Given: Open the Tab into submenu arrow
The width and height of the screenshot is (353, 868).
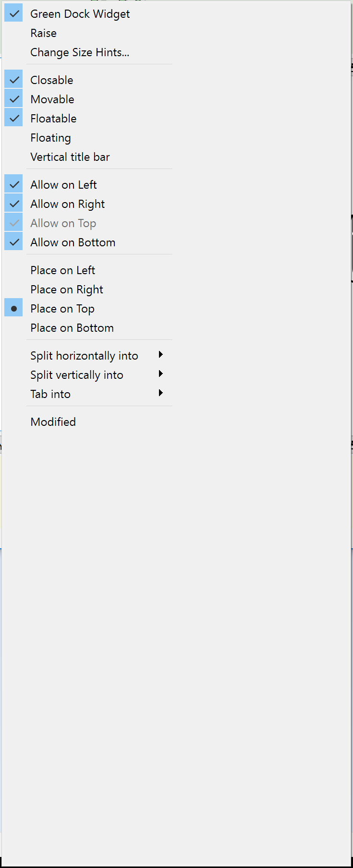Looking at the screenshot, I should (160, 393).
